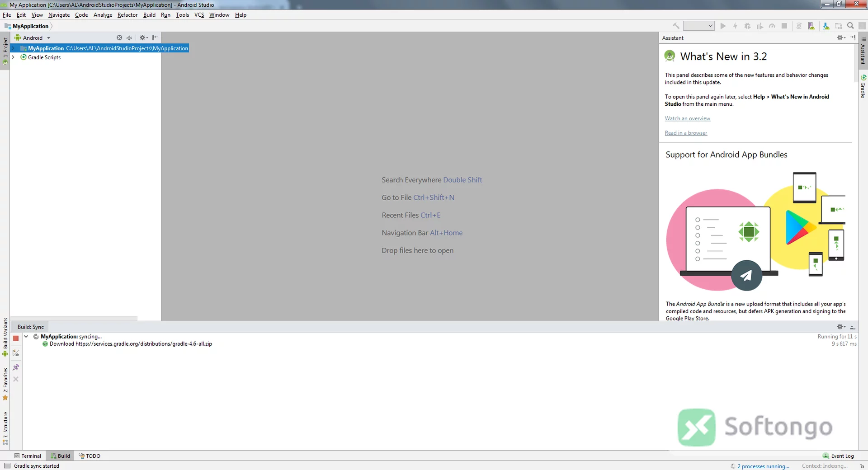Viewport: 868px width, 470px height.
Task: Click Scroll from Source target icon
Action: (x=119, y=38)
